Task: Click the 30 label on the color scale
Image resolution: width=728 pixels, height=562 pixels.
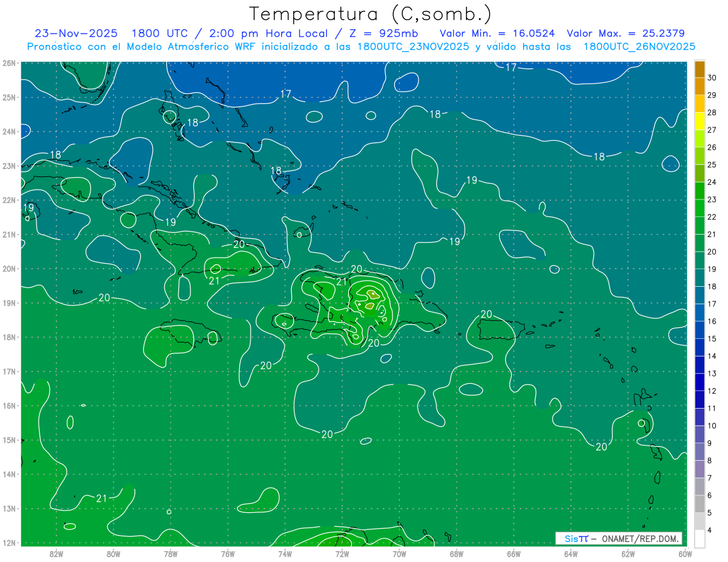Action: pyautogui.click(x=712, y=78)
